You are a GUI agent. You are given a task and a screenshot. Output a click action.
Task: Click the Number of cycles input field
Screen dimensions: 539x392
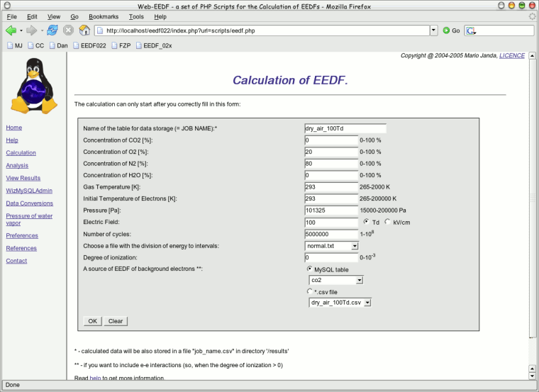(x=330, y=234)
